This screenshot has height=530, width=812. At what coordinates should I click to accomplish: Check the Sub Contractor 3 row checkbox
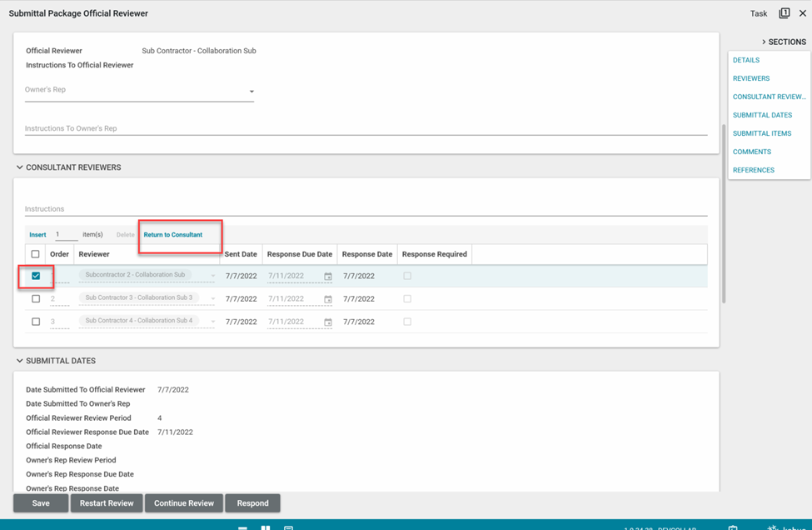click(36, 298)
